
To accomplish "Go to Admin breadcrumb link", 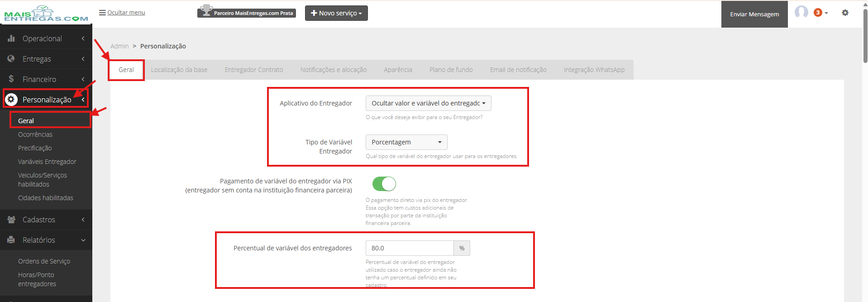I will point(119,46).
